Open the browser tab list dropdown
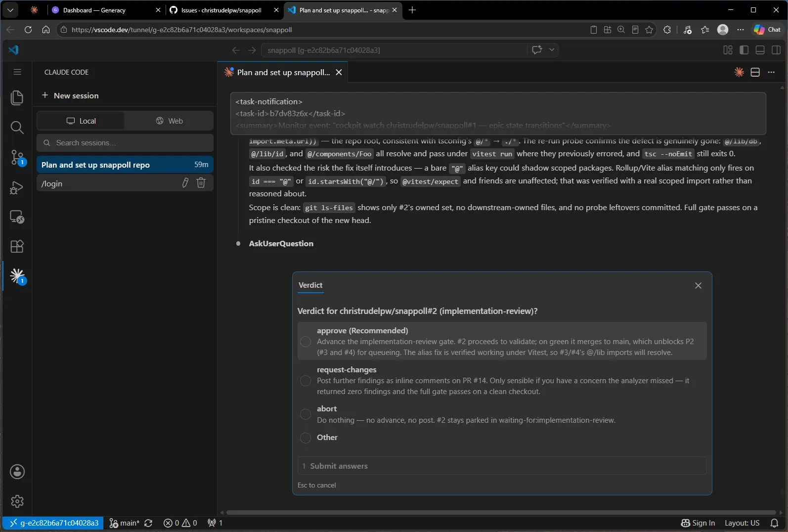 tap(10, 10)
